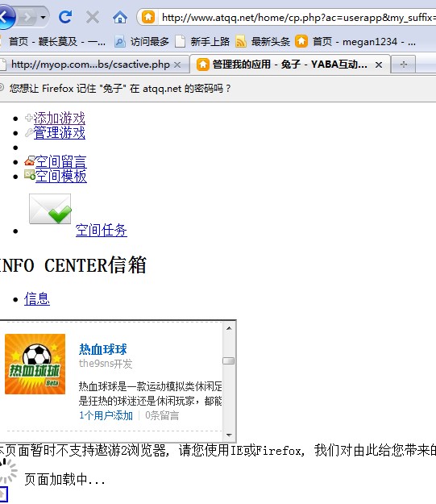Close the 管理我的应用 tab
The width and height of the screenshot is (436, 504).
tap(379, 65)
